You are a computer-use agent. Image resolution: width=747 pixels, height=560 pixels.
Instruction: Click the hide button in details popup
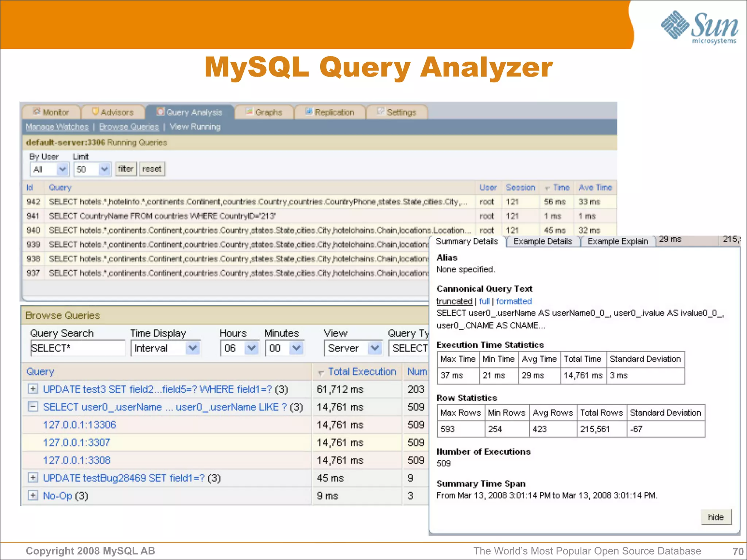pyautogui.click(x=716, y=517)
